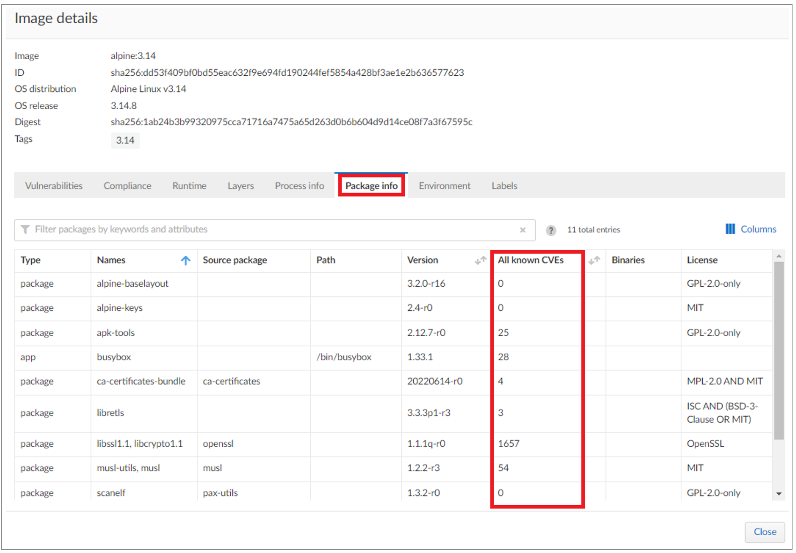Click version 3.3.3p1-r3
The width and height of the screenshot is (796, 553).
(x=428, y=413)
